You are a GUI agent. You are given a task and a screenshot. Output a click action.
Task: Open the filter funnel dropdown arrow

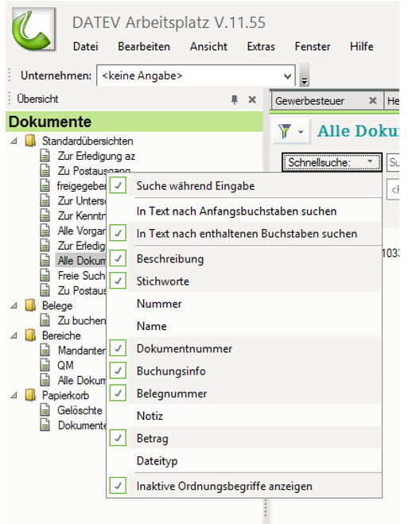[301, 132]
